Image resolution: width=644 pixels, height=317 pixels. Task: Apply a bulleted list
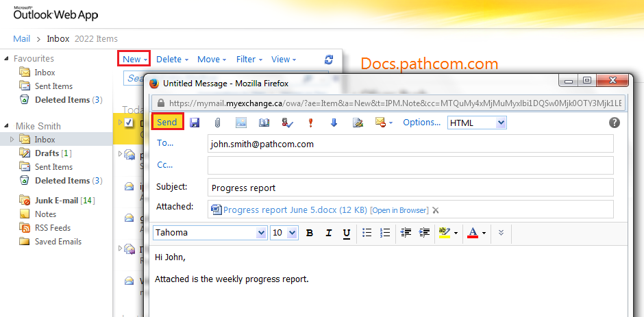coord(367,233)
